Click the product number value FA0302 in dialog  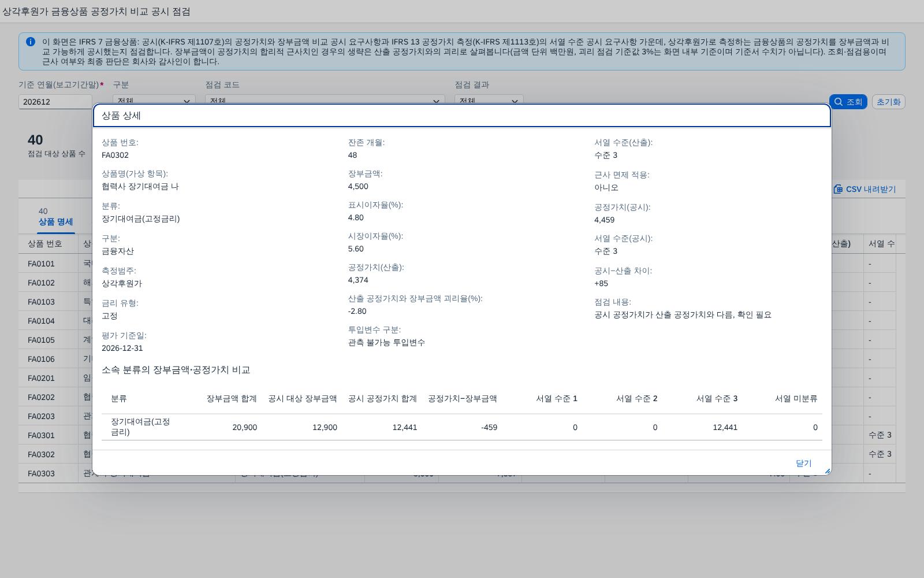pyautogui.click(x=115, y=155)
